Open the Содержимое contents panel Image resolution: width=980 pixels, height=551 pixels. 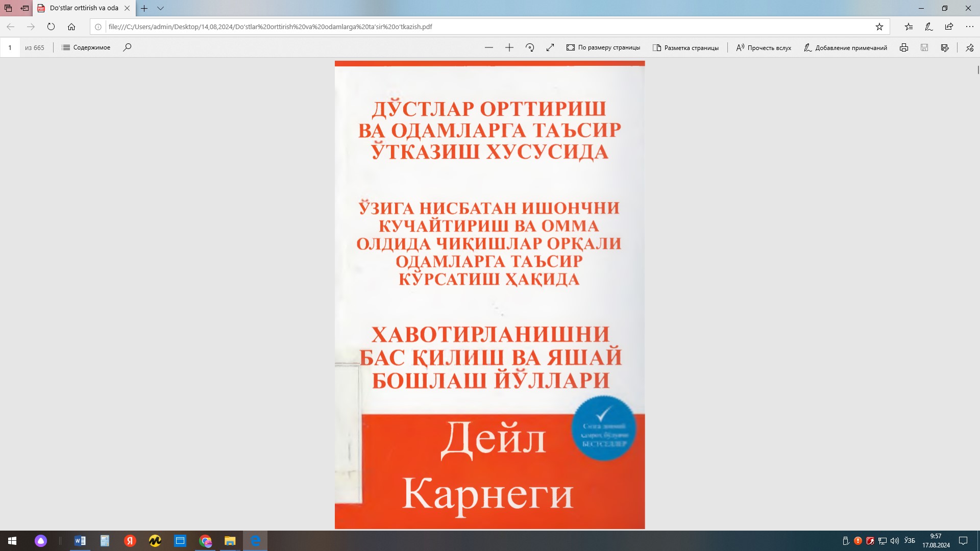point(85,47)
